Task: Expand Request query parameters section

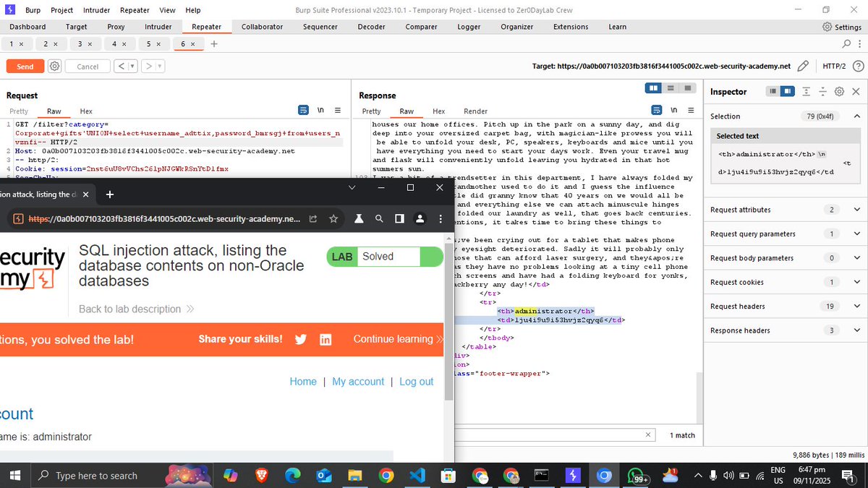Action: [x=857, y=234]
